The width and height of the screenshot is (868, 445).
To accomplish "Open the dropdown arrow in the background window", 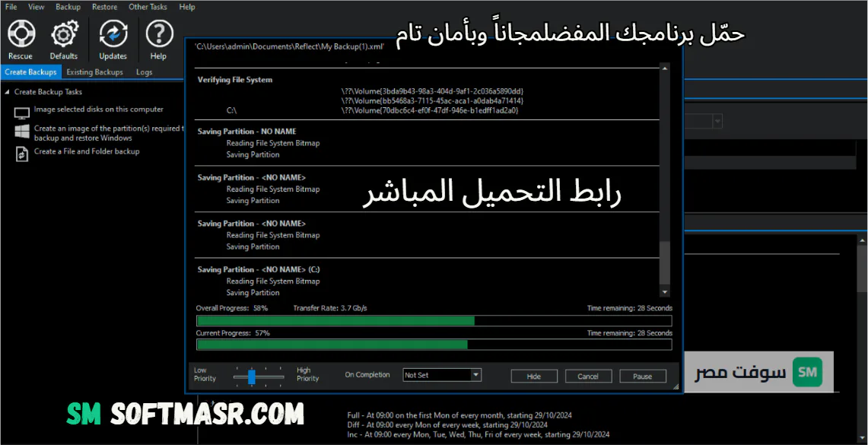I will [x=717, y=121].
